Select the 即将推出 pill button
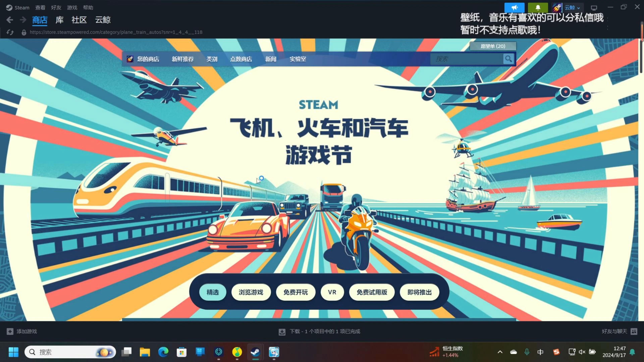This screenshot has width=644, height=362. coord(419,292)
